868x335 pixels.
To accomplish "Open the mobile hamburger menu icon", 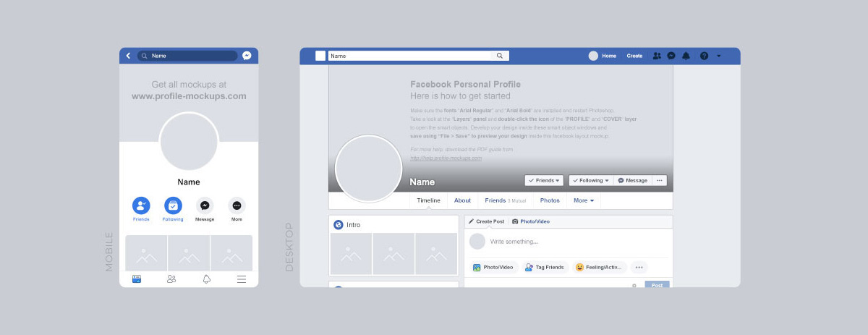I will pos(242,279).
